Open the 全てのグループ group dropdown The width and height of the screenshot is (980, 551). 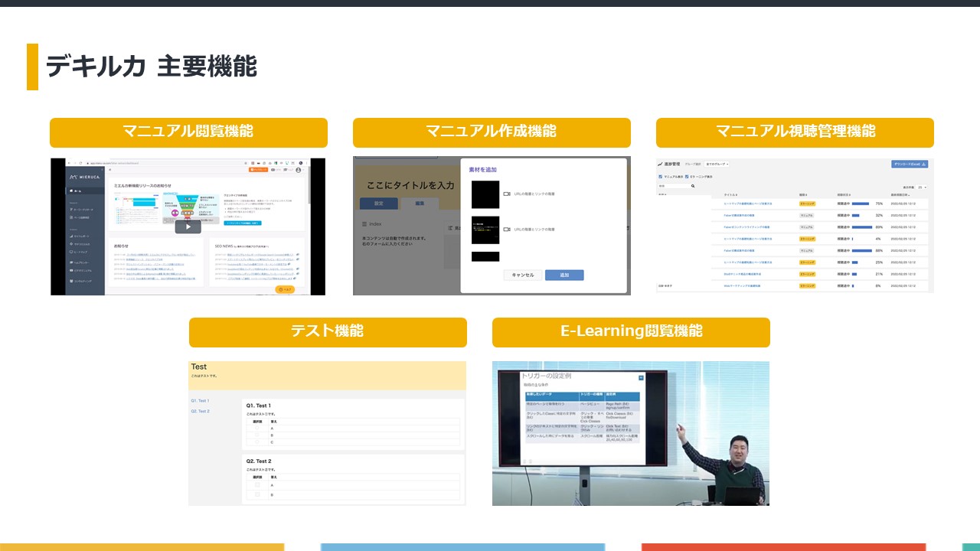point(717,165)
